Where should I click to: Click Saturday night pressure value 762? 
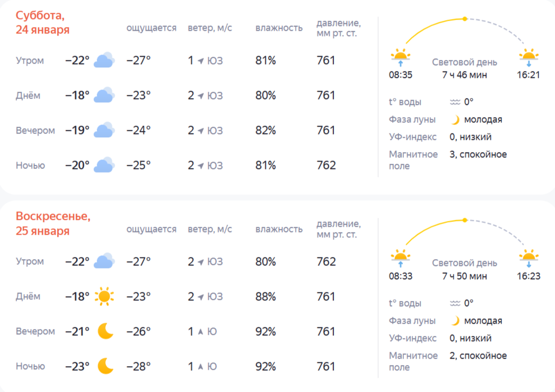(326, 165)
